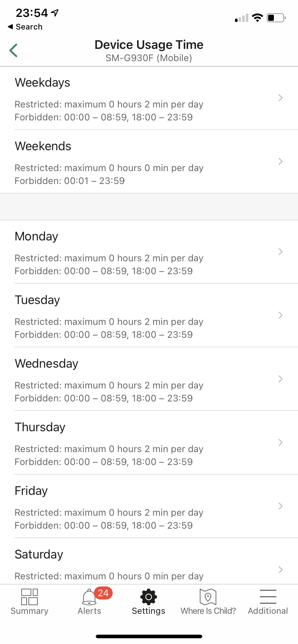
Task: Expand the Monday chevron
Action: (x=280, y=252)
